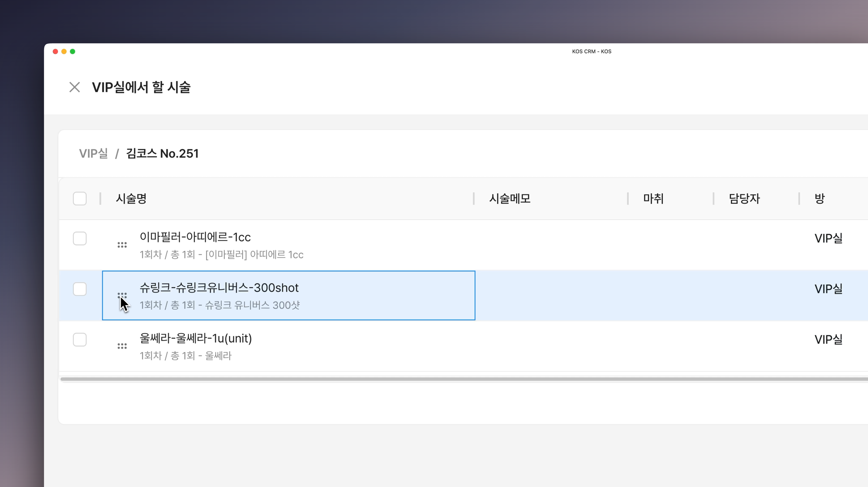Viewport: 868px width, 487px height.
Task: Click the green macOS fullscreen button
Action: [x=72, y=52]
